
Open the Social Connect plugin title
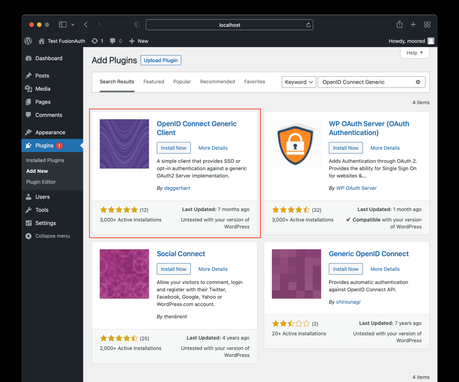point(181,254)
